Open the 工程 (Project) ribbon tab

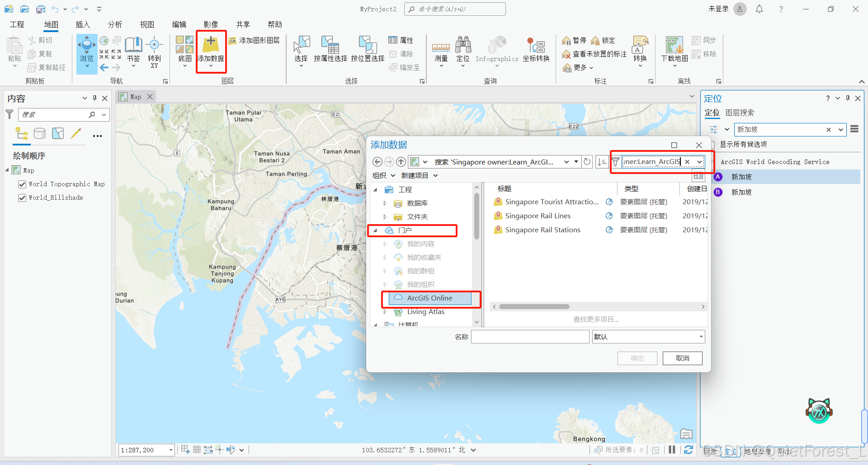[x=17, y=24]
